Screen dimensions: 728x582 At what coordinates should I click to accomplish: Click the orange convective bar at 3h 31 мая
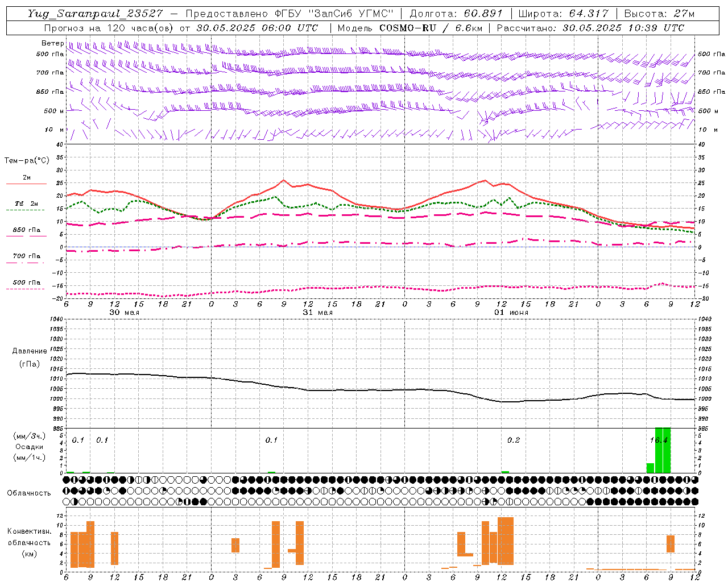[x=235, y=545]
